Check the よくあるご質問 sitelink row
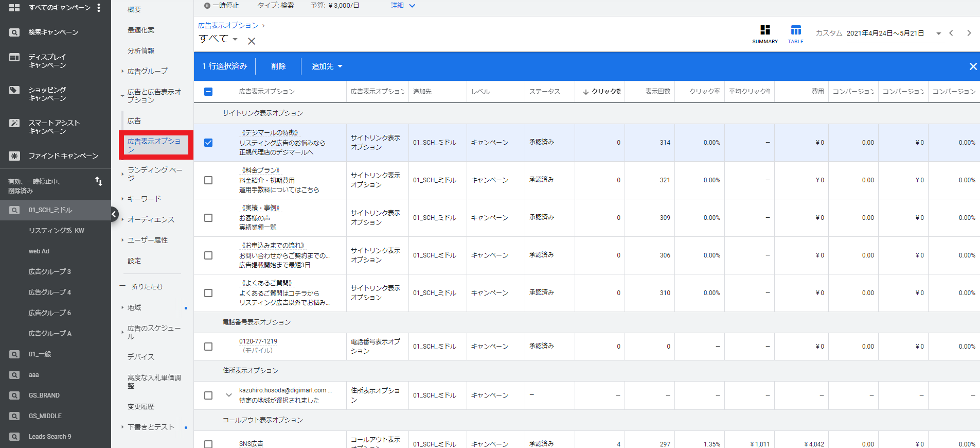Image resolution: width=980 pixels, height=448 pixels. coord(208,293)
